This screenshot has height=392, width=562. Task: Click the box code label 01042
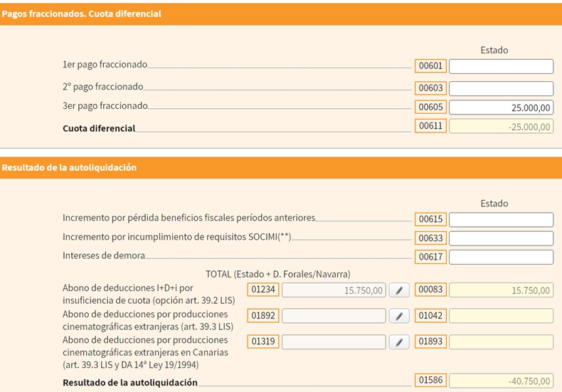(x=430, y=316)
